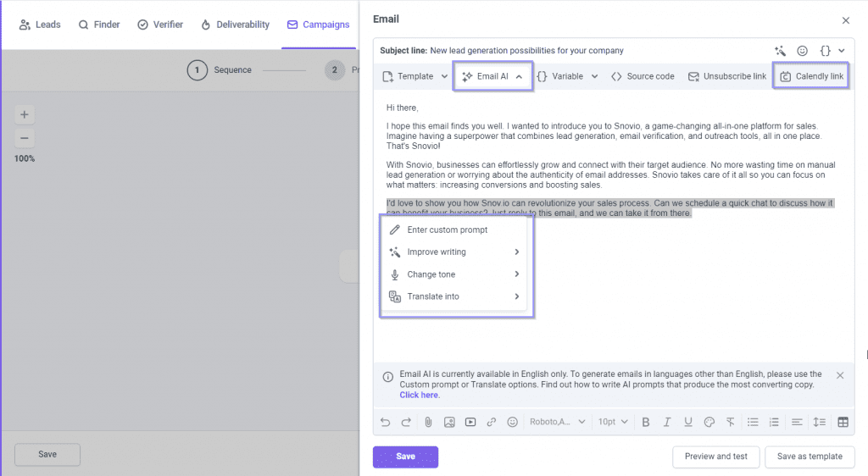Insert an image into email
The image size is (868, 476).
(x=449, y=423)
